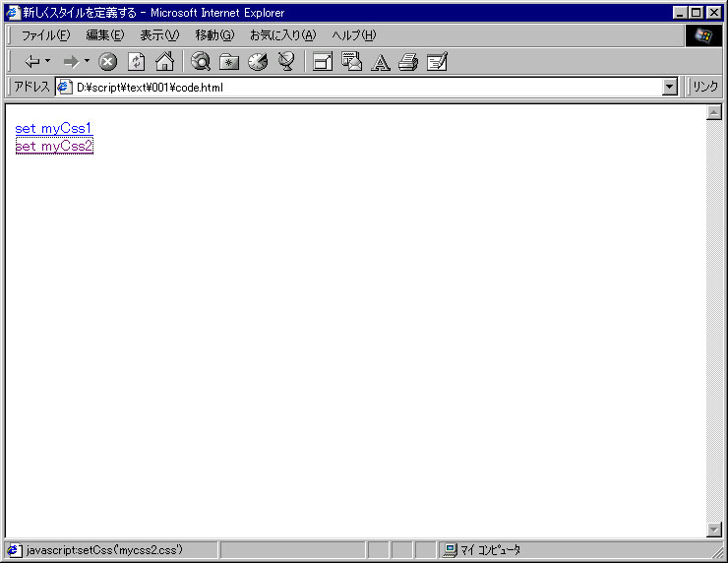Screen dimensions: 728x563
Task: Print the page with the printer icon
Action: click(408, 61)
